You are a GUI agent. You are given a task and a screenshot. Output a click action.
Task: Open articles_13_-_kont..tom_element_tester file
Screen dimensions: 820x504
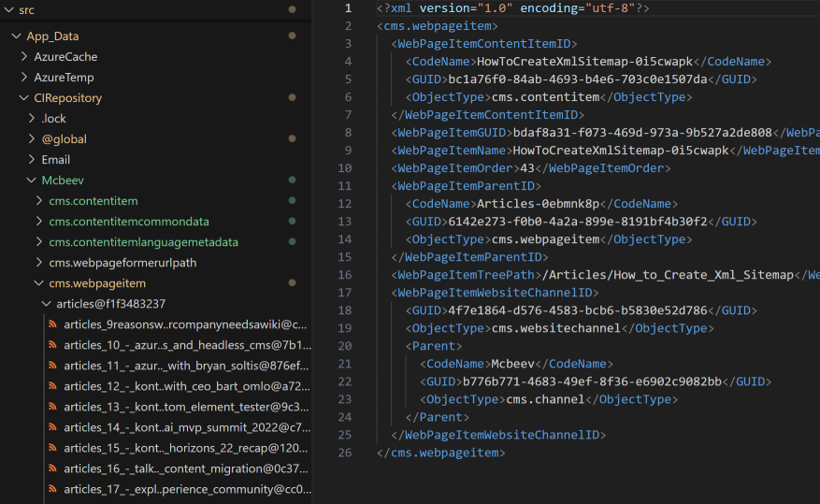pyautogui.click(x=186, y=407)
